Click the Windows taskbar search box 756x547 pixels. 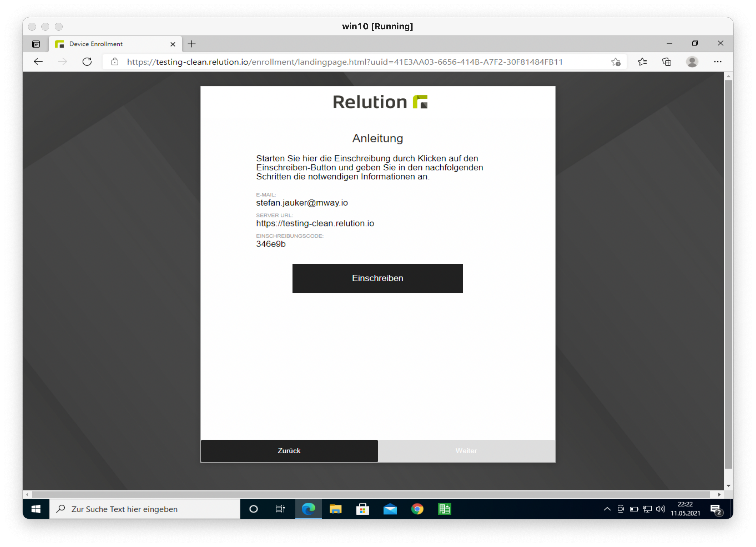click(x=145, y=509)
